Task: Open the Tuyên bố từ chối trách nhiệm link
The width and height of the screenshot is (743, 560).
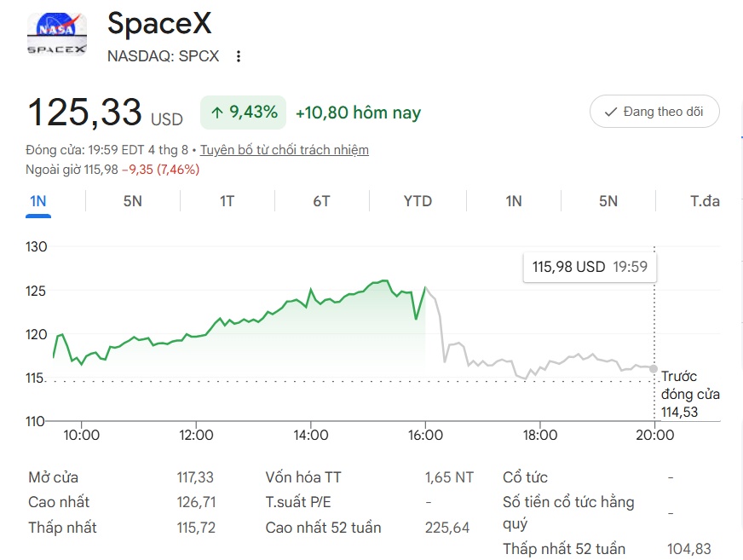Action: coord(285,150)
